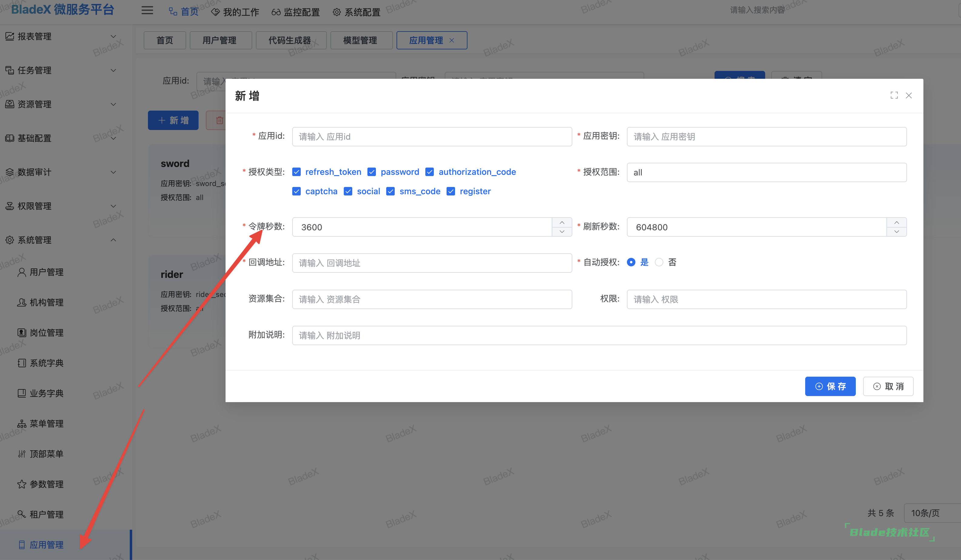Click the 参数管理 star icon in the sidebar

(x=22, y=484)
